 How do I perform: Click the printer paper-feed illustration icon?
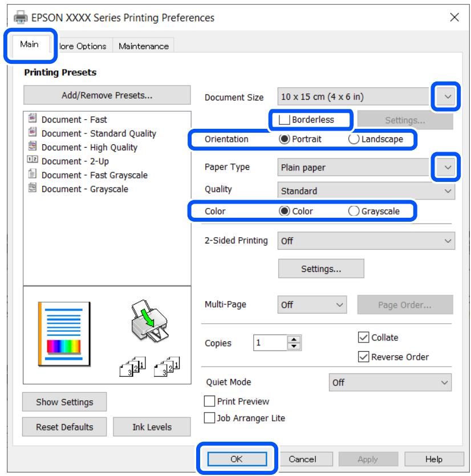(149, 321)
